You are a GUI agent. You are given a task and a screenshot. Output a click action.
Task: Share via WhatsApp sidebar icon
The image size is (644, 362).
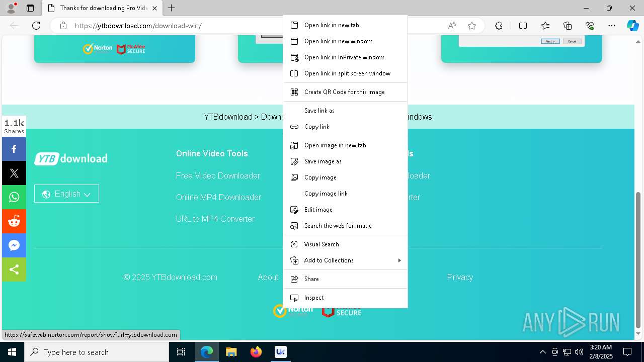point(14,197)
